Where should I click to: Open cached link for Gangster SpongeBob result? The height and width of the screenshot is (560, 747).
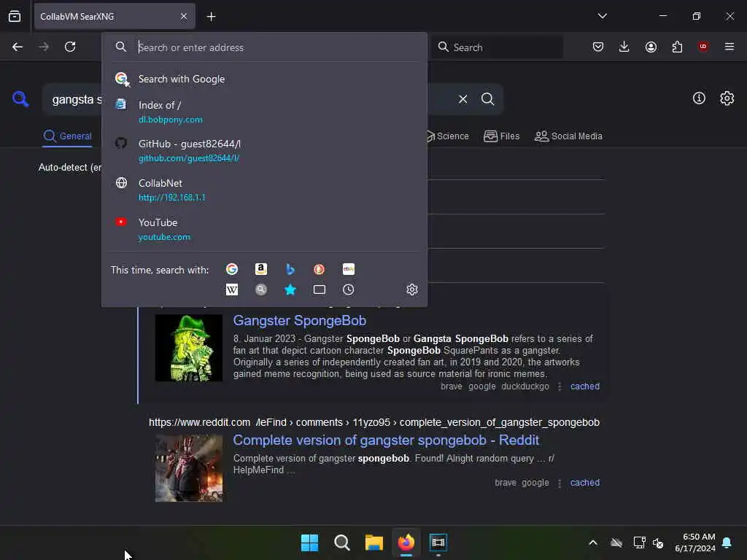[x=585, y=386]
